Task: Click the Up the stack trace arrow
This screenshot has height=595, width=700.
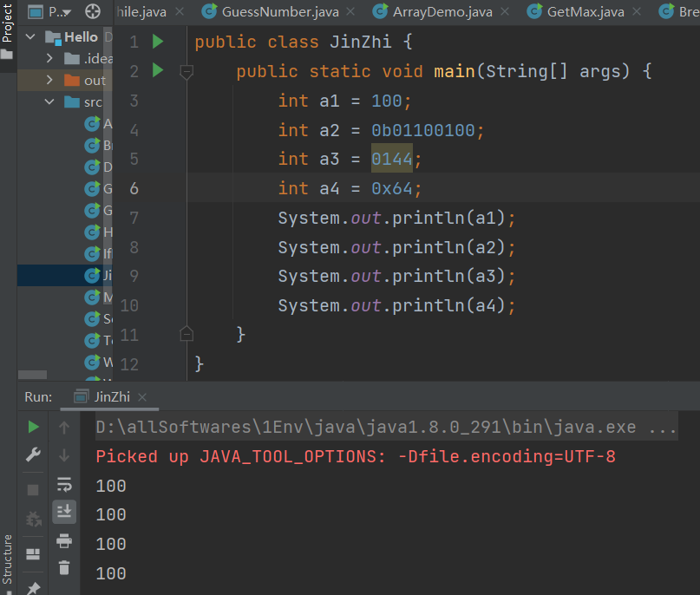Action: click(x=64, y=427)
